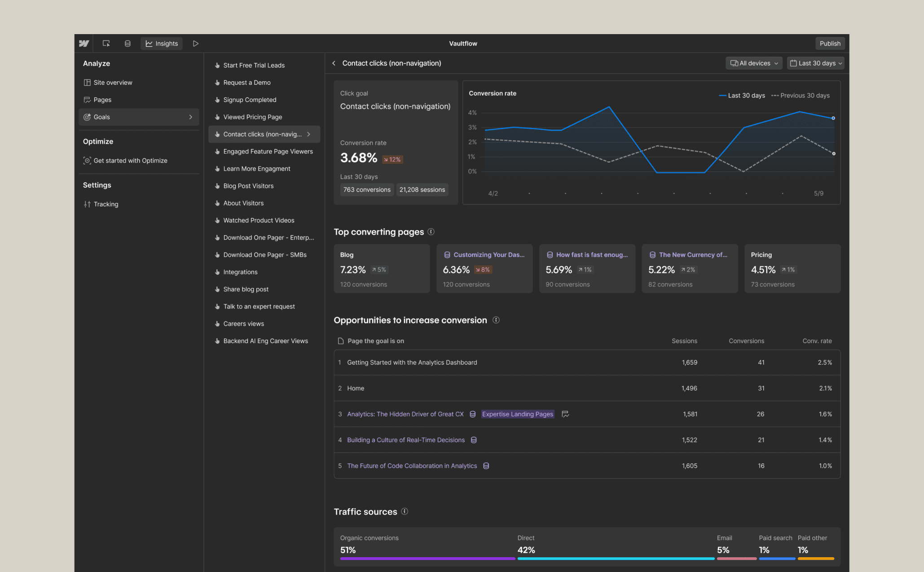This screenshot has height=572, width=924.
Task: Select Learn More Engagment goal
Action: pyautogui.click(x=264, y=169)
